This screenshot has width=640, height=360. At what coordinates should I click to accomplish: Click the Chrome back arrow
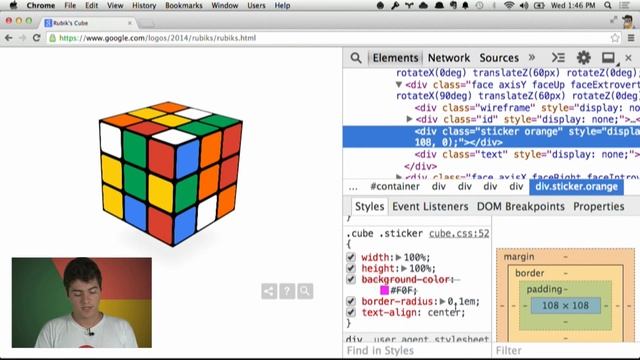coord(9,38)
